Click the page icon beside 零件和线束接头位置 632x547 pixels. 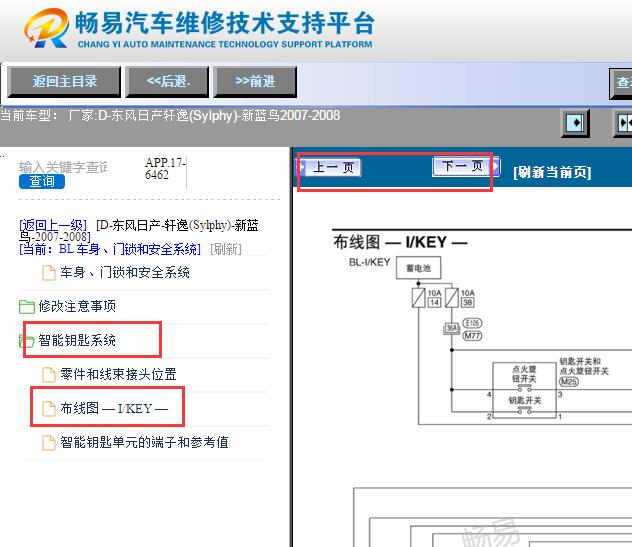point(49,374)
